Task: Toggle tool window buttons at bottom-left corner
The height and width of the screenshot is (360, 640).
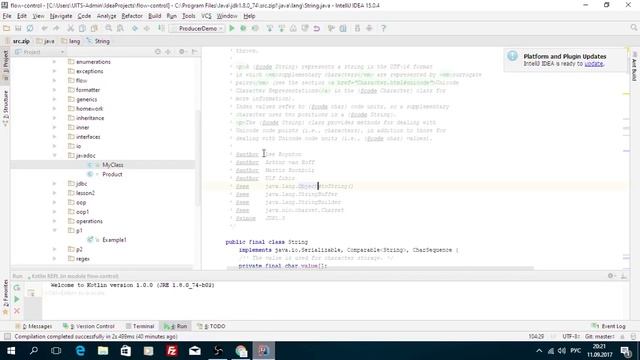Action: tap(7, 336)
